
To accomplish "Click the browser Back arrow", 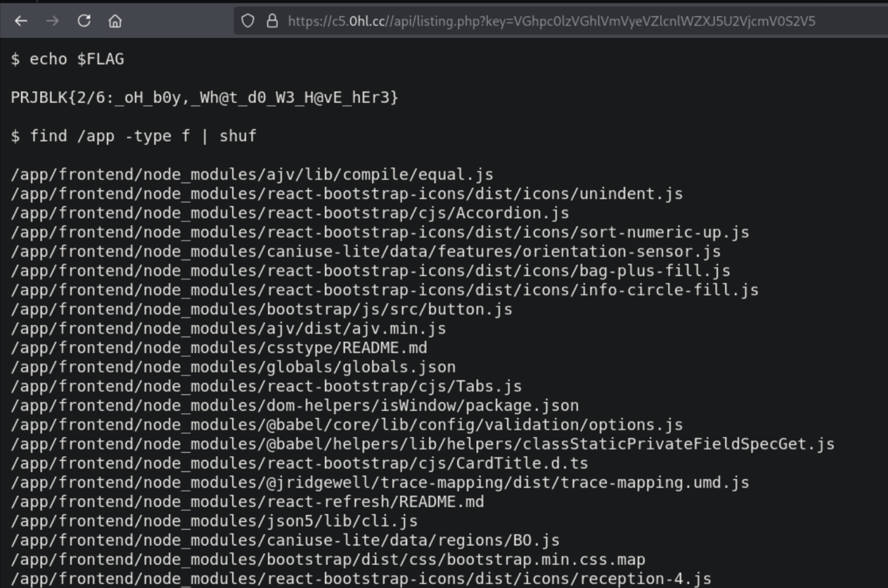I will [21, 21].
